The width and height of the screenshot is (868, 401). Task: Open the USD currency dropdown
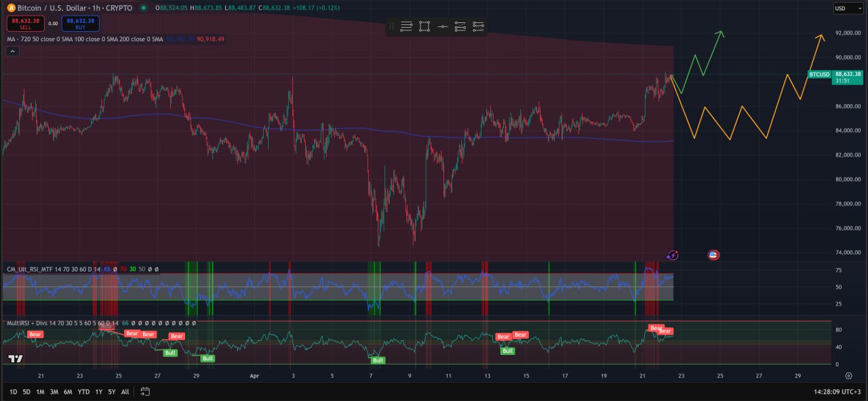(x=848, y=8)
